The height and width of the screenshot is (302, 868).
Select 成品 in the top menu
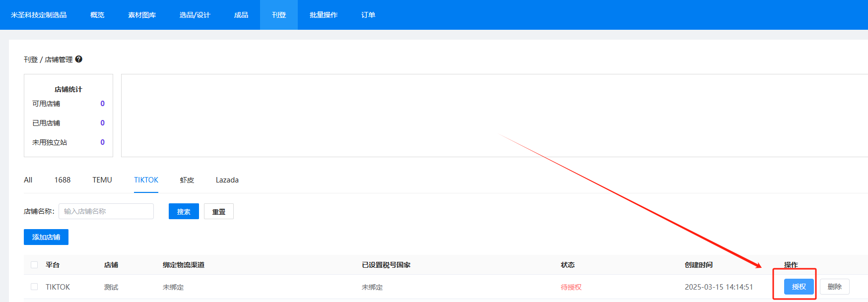click(x=241, y=15)
